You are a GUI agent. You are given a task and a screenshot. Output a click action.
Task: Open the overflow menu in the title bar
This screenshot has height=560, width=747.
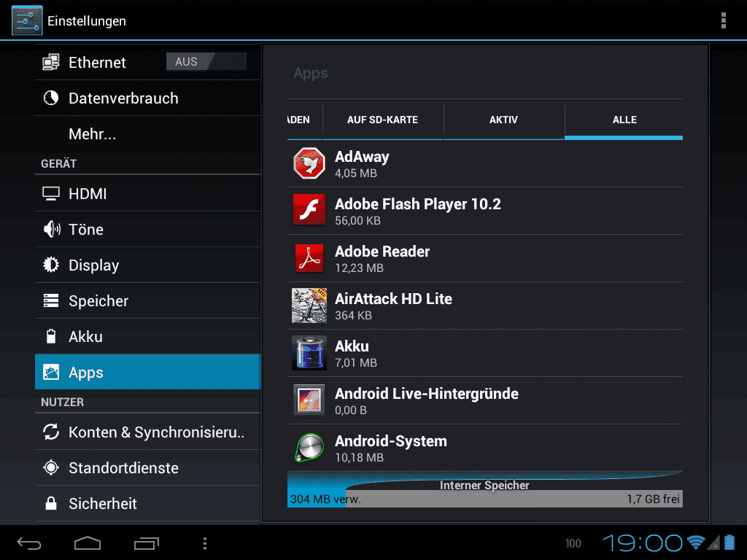pyautogui.click(x=724, y=20)
